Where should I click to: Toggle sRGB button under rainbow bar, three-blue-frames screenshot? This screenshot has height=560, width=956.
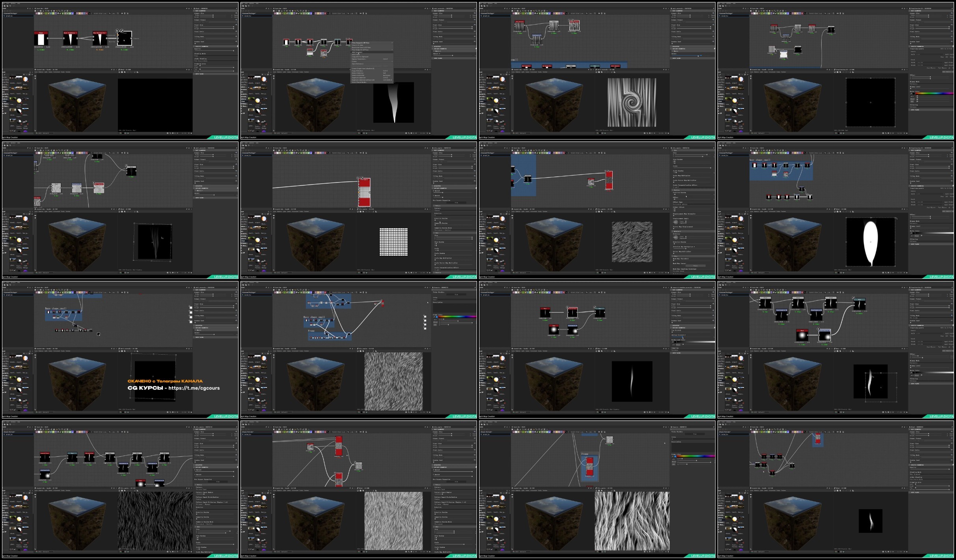click(435, 320)
